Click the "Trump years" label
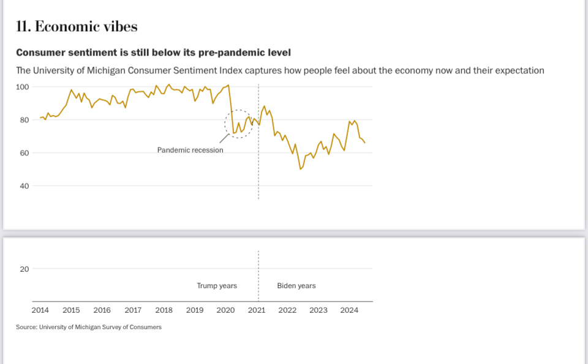The image size is (588, 364). coord(217,286)
